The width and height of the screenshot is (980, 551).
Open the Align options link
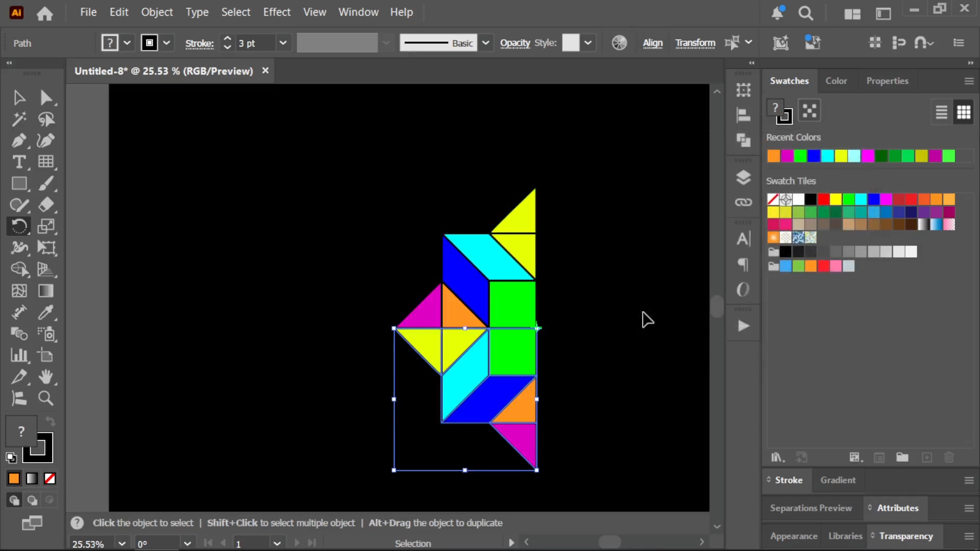pos(653,43)
